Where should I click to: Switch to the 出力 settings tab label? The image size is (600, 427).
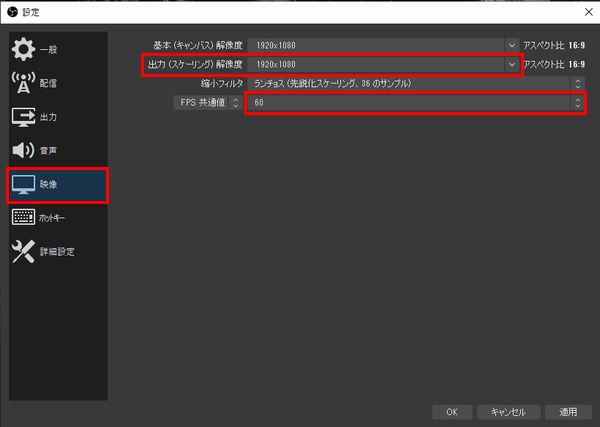coord(48,117)
